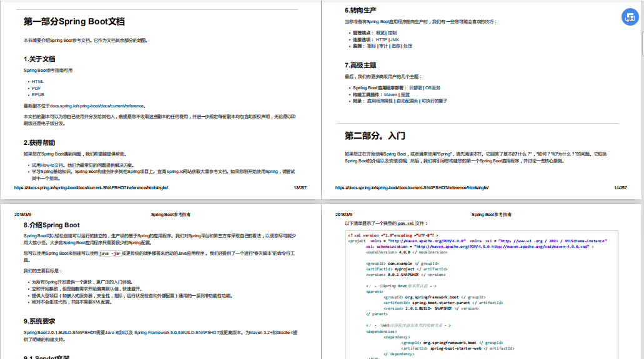The width and height of the screenshot is (644, 359).
Task: Open the 可执行的罐子 appendix link
Action: [x=433, y=101]
